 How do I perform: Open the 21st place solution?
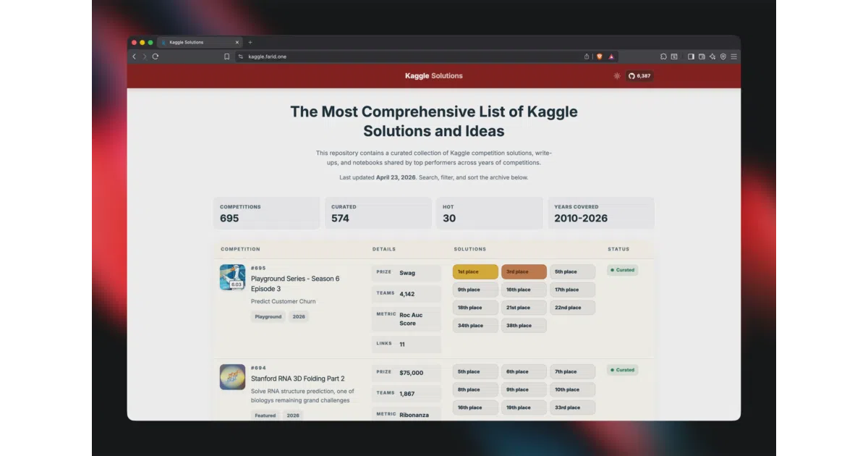[x=524, y=308]
